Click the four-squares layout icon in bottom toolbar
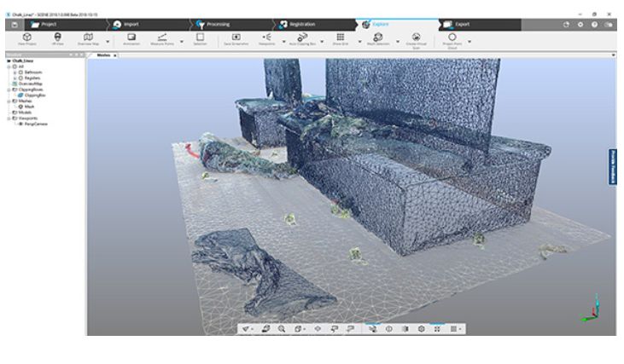The height and width of the screenshot is (364, 624). pos(437,329)
